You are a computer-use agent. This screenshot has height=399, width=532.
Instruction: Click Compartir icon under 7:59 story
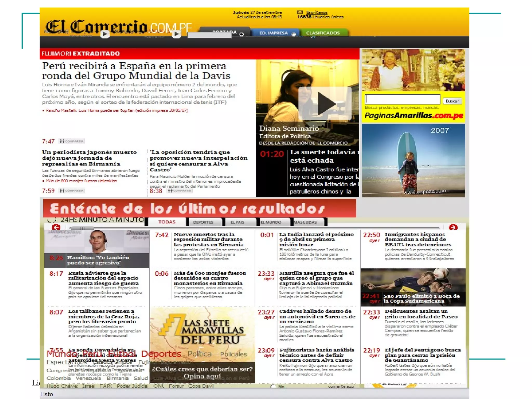click(72, 191)
